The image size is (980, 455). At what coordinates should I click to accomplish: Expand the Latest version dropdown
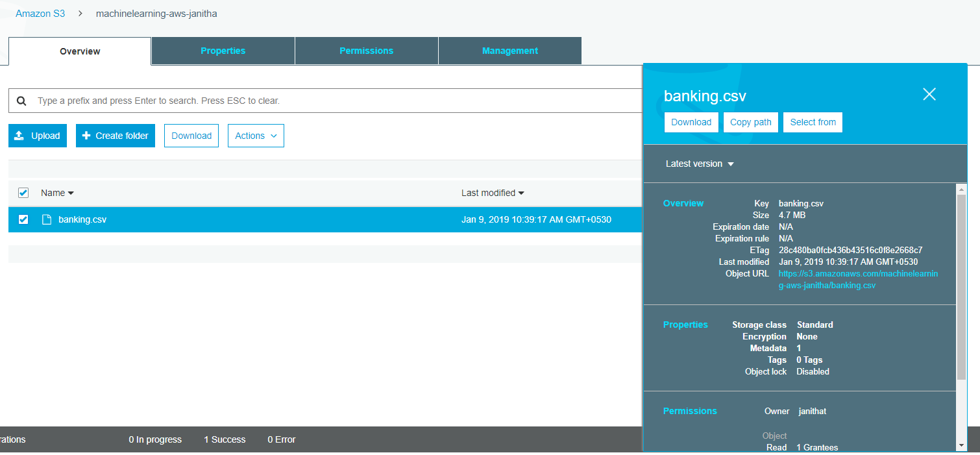click(x=700, y=164)
